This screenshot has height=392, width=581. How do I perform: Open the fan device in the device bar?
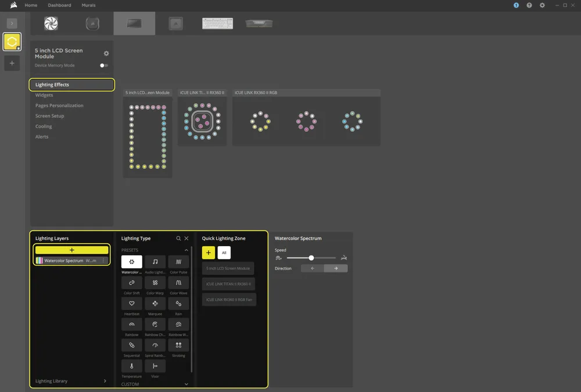[x=51, y=23]
